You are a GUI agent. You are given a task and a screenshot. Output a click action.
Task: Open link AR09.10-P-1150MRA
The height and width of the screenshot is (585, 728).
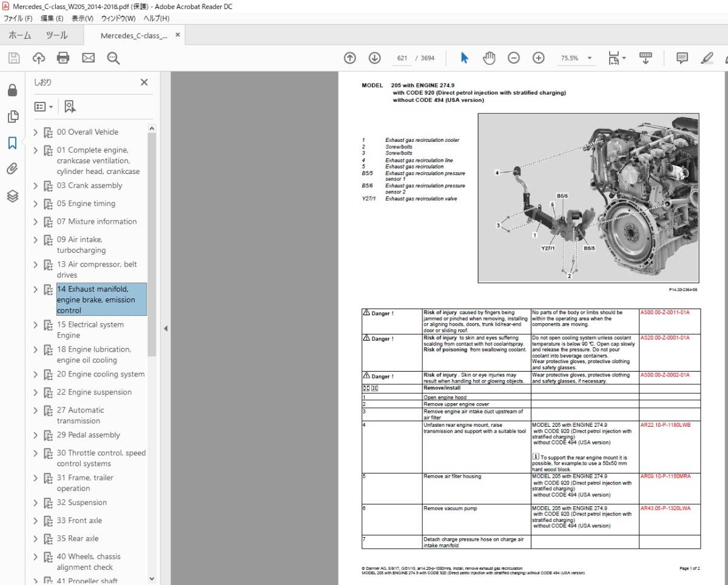(666, 476)
